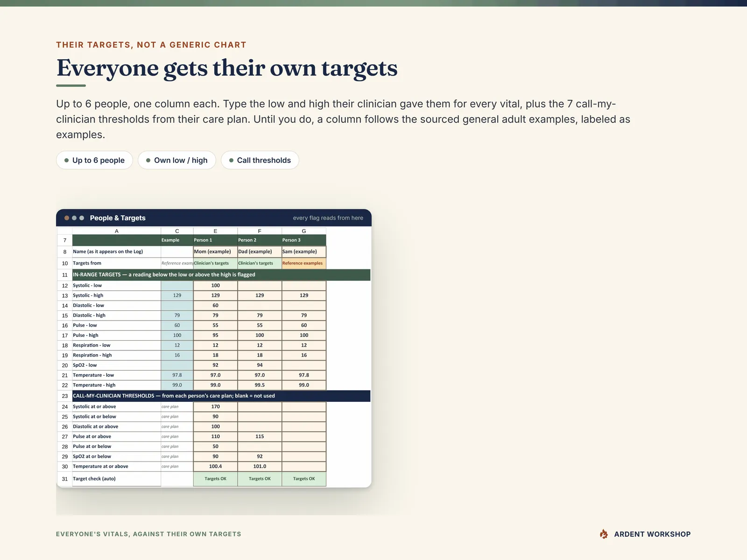Select the "Example" column header cell
The image size is (747, 560).
[x=177, y=240]
